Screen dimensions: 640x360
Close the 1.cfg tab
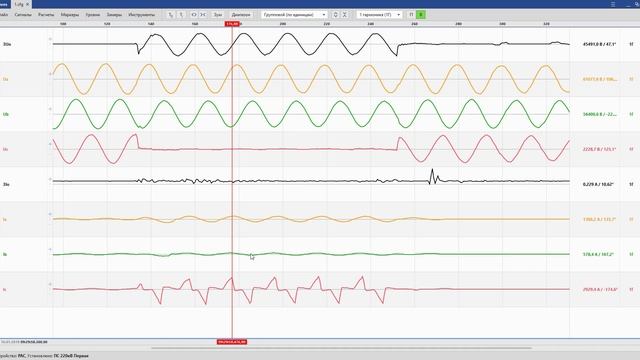[x=28, y=4]
